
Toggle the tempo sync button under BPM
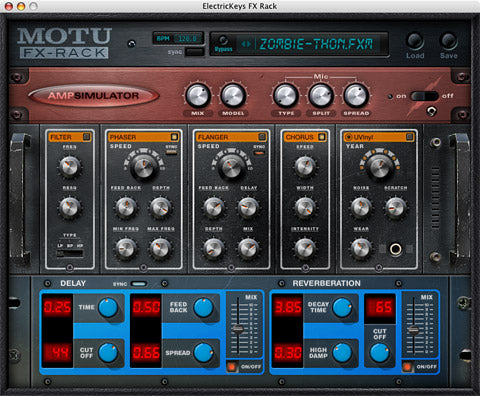194,52
